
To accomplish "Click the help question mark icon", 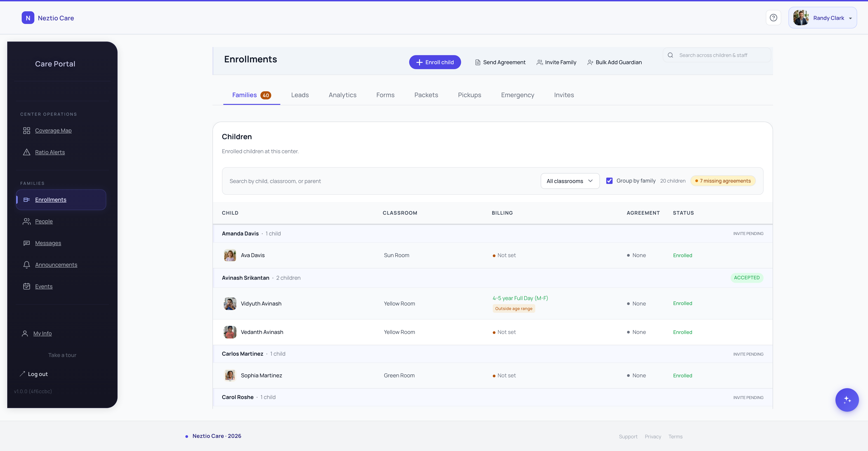I will click(x=773, y=18).
